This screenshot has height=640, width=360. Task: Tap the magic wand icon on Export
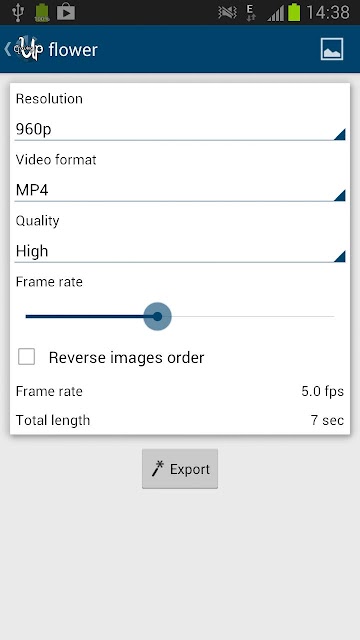point(158,469)
